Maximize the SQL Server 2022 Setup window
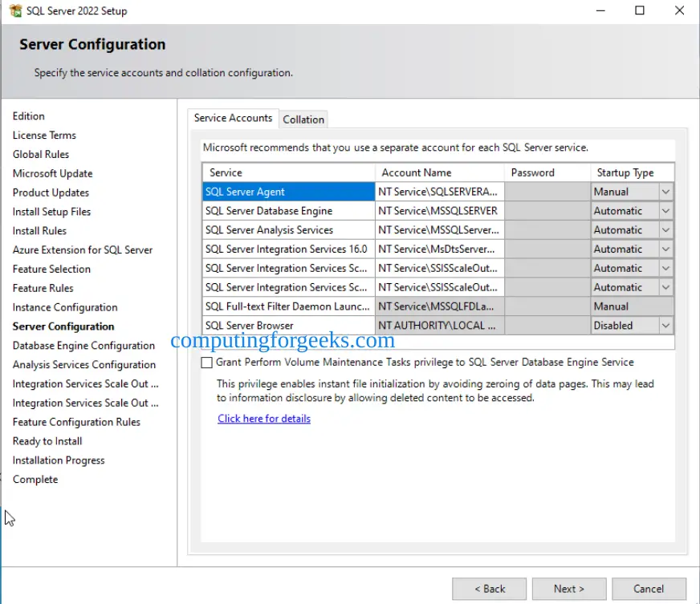Viewport: 700px width, 604px height. tap(639, 10)
